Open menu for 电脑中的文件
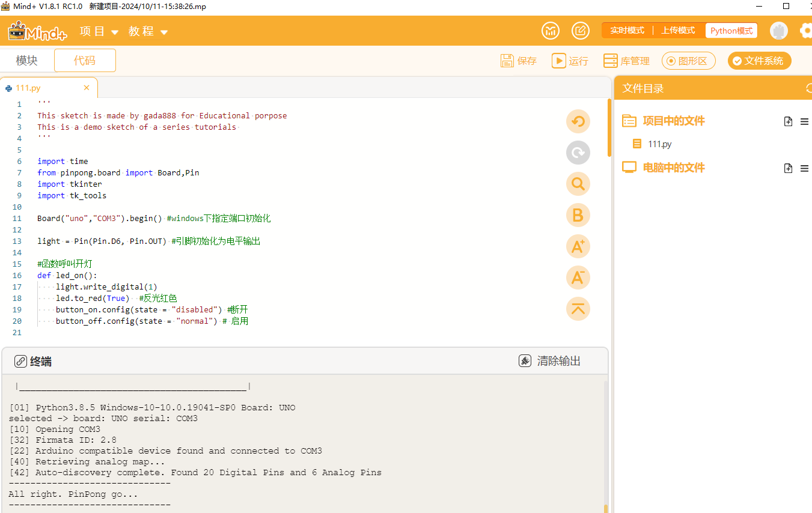Image resolution: width=812 pixels, height=513 pixels. [x=804, y=168]
